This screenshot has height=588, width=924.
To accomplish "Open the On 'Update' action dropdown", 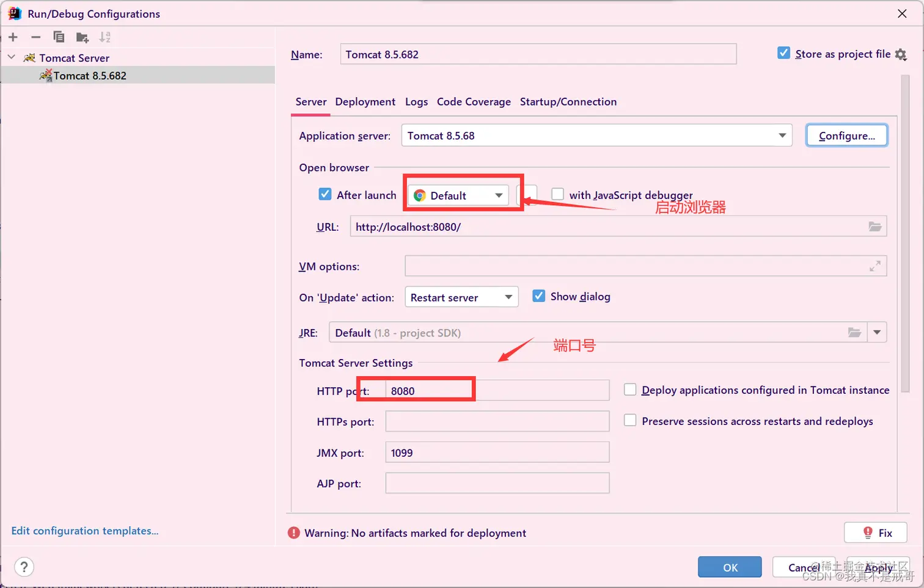I will click(x=461, y=297).
